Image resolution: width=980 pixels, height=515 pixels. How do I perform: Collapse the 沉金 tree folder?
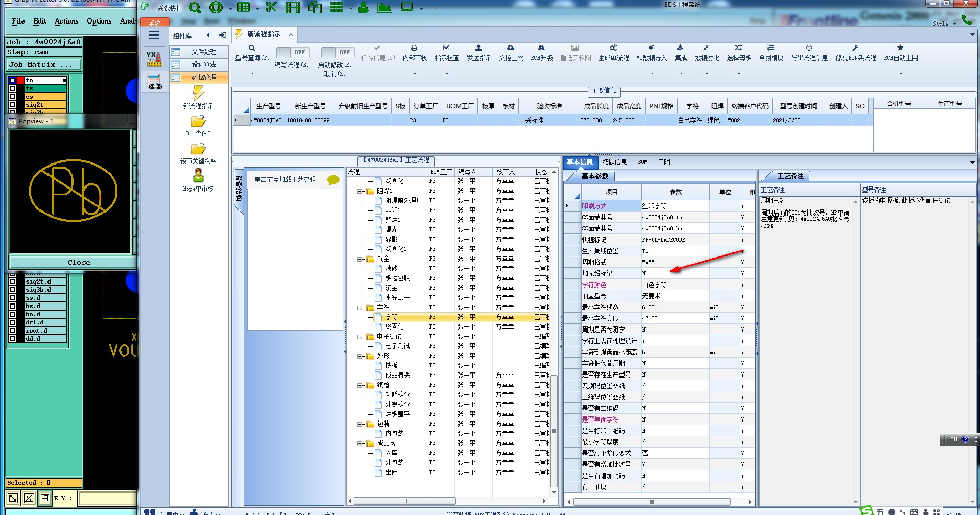pos(360,259)
